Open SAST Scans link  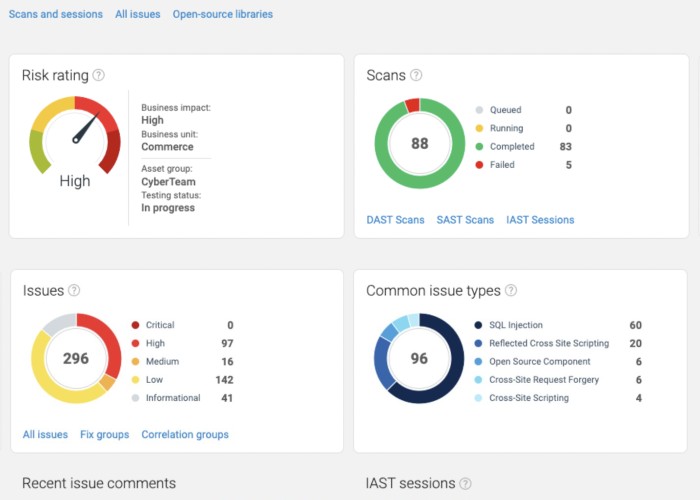465,220
